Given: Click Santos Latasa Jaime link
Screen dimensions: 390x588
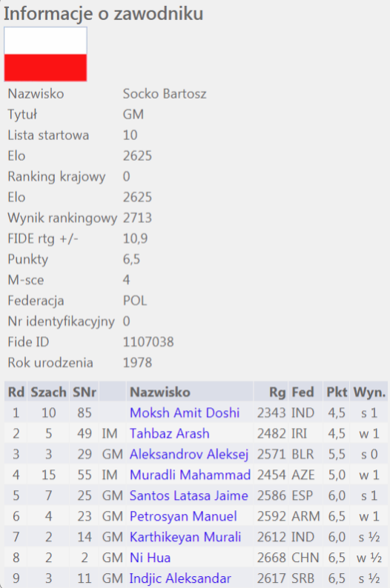Looking at the screenshot, I should pyautogui.click(x=189, y=495).
